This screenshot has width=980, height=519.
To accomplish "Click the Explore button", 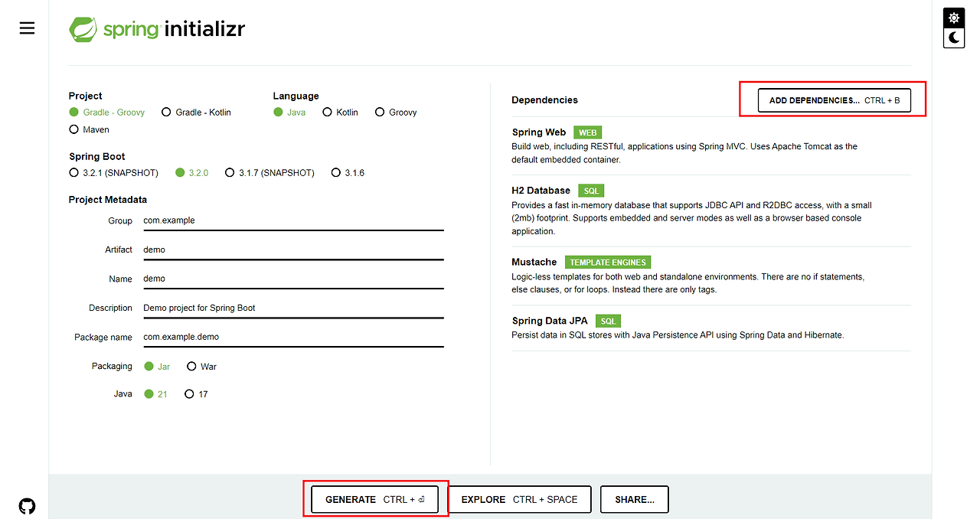I will 519,499.
